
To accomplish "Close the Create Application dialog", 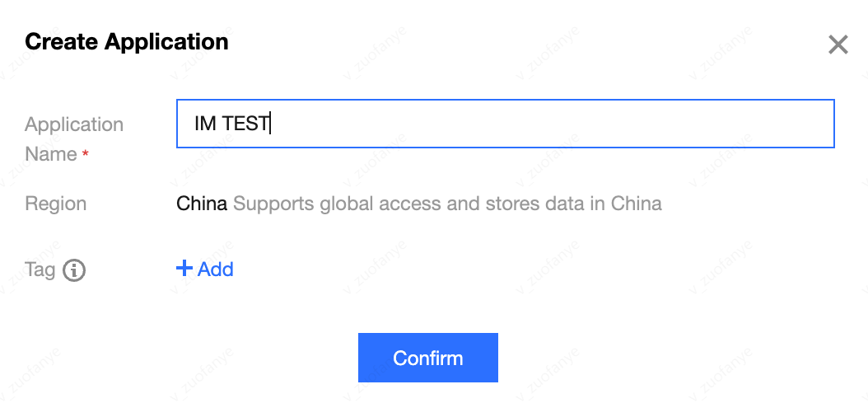I will click(x=838, y=45).
